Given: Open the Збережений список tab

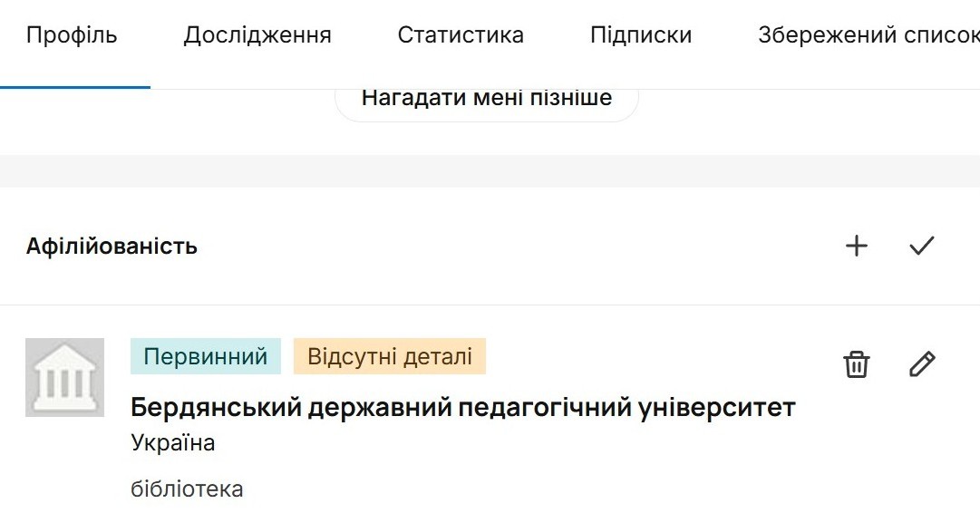Looking at the screenshot, I should point(868,35).
